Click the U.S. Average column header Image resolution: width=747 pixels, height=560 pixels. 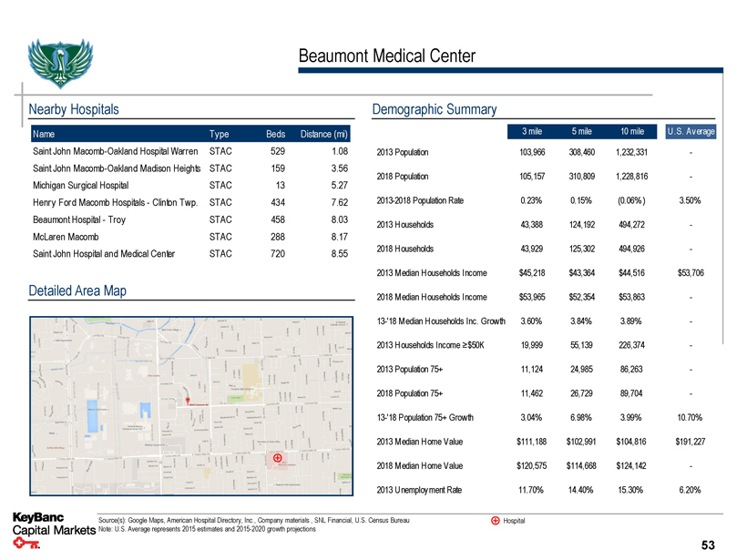[x=691, y=130]
